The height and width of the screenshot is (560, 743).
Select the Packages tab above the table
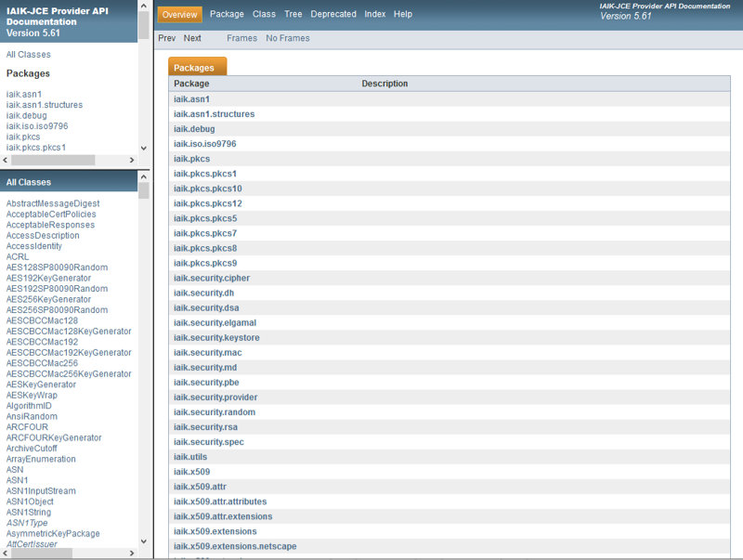click(x=197, y=67)
